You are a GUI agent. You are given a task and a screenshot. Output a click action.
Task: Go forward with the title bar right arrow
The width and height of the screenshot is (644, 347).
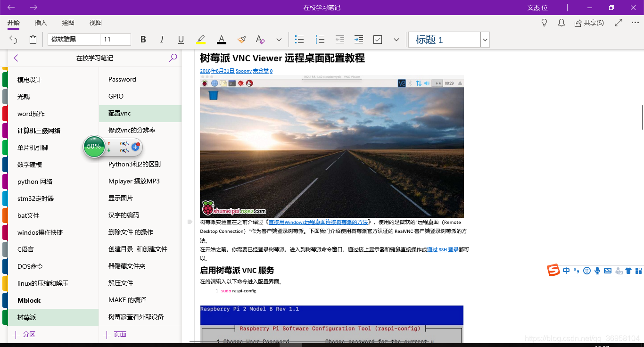click(33, 8)
